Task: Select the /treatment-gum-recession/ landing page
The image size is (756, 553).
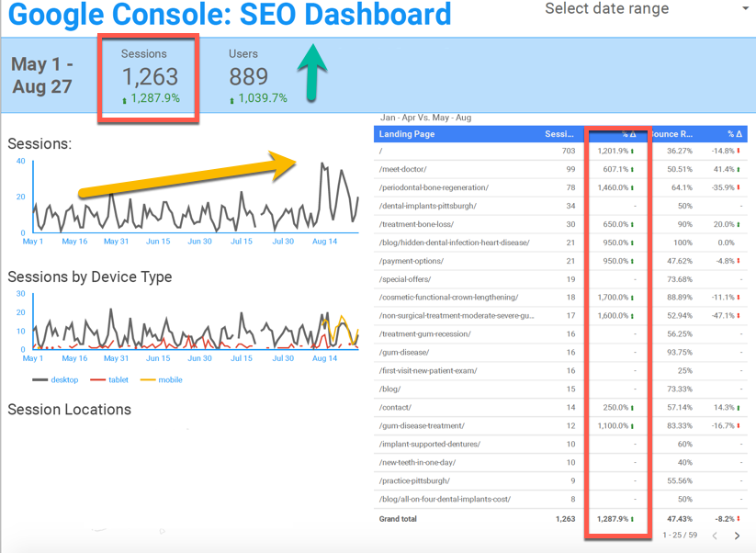Action: [x=424, y=334]
